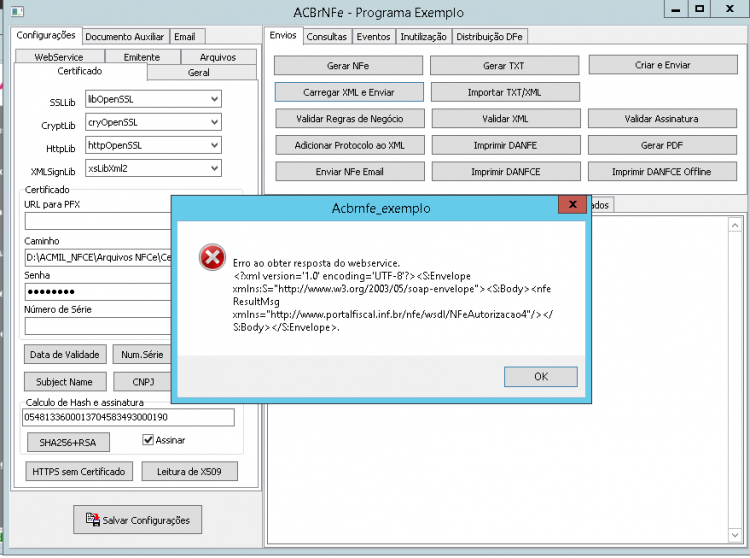Click the SHA256+RSA button
The height and width of the screenshot is (558, 750).
pyautogui.click(x=68, y=442)
